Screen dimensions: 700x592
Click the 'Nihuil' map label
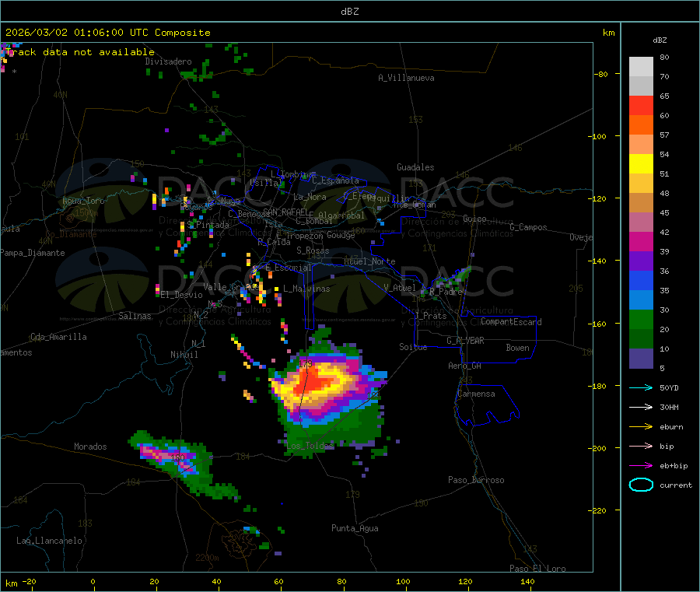pos(184,355)
